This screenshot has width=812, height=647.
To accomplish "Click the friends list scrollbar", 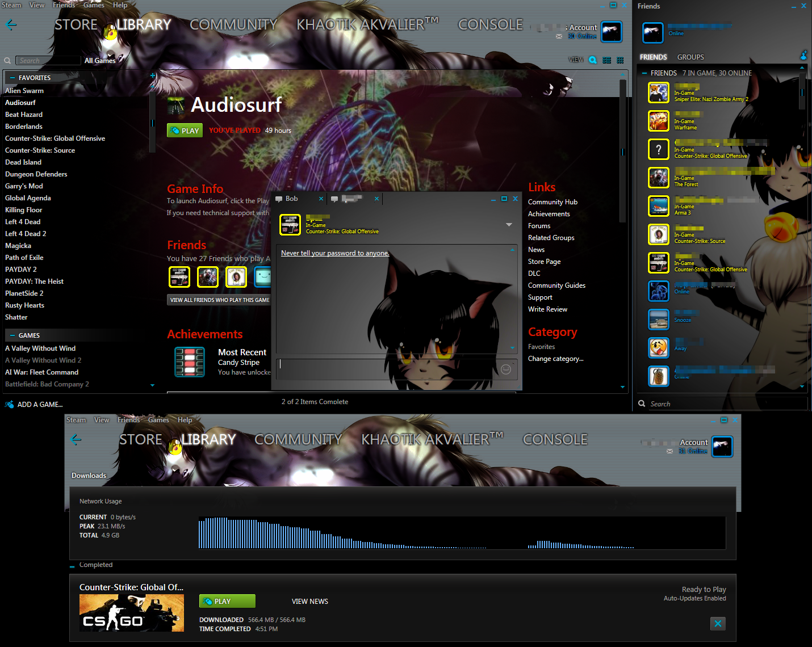I will tap(802, 92).
